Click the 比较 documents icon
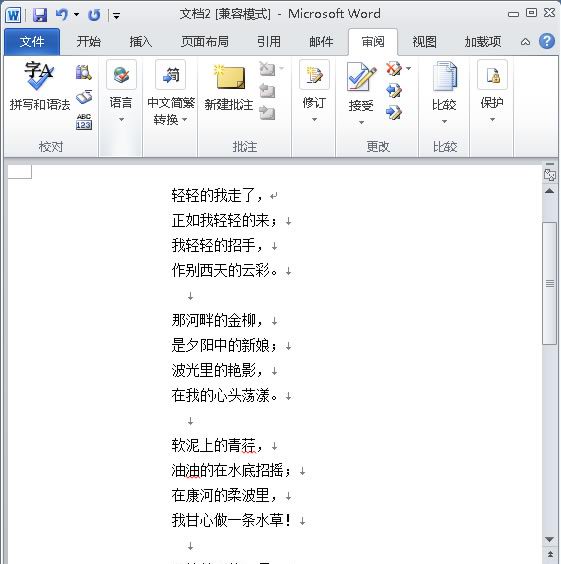Screen dimensions: 561x564 [444, 76]
